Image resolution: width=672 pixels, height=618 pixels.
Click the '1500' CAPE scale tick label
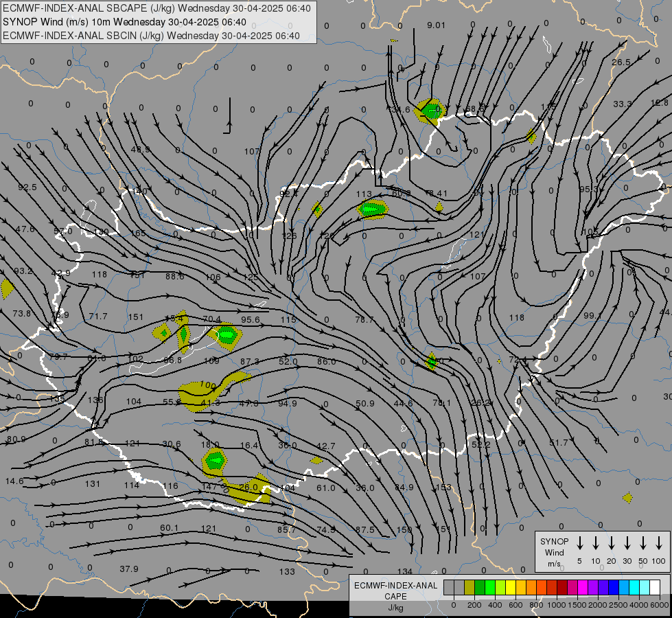pos(577,605)
